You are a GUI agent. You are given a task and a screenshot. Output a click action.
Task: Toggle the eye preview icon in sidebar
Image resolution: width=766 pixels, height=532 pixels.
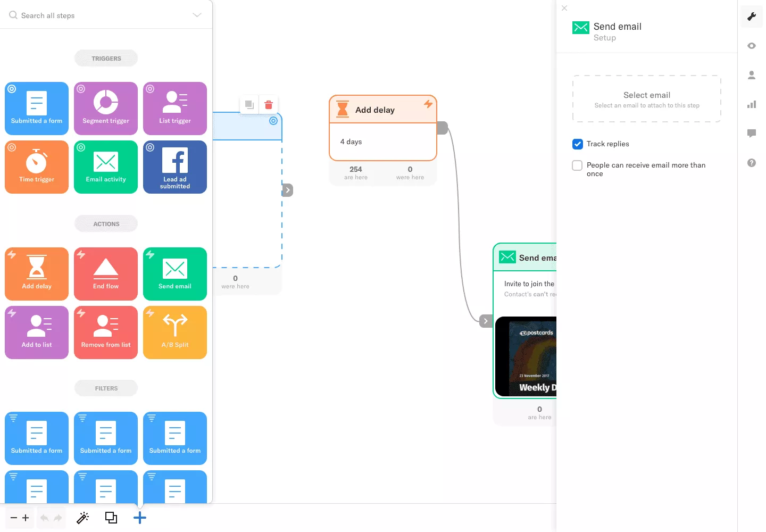coord(752,46)
